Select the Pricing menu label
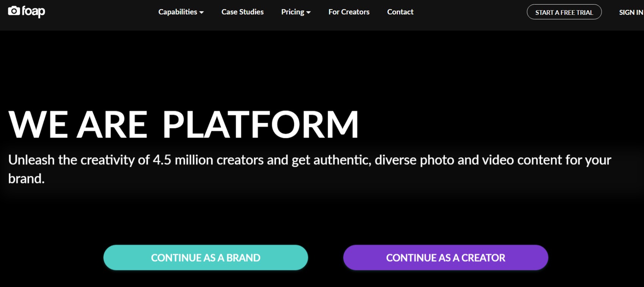Screen dimensions: 644x287 292,12
